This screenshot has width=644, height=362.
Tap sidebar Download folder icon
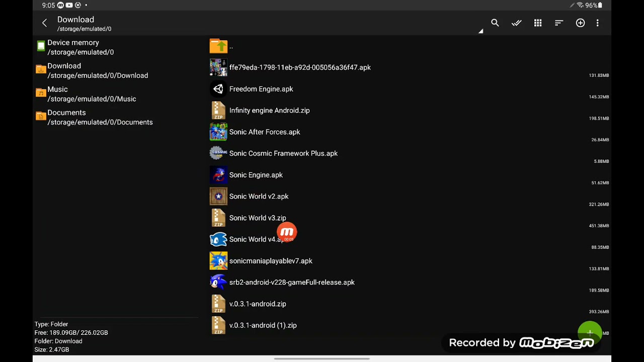tap(41, 69)
